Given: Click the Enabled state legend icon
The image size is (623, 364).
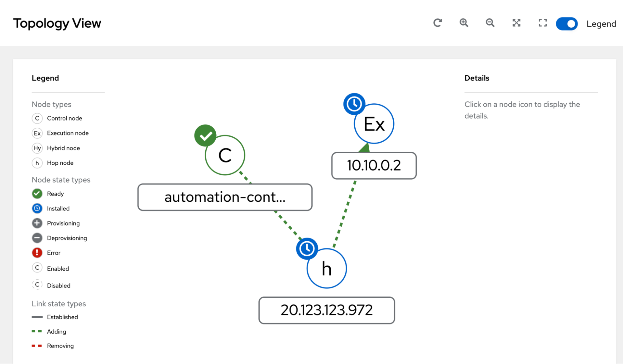Looking at the screenshot, I should point(37,268).
